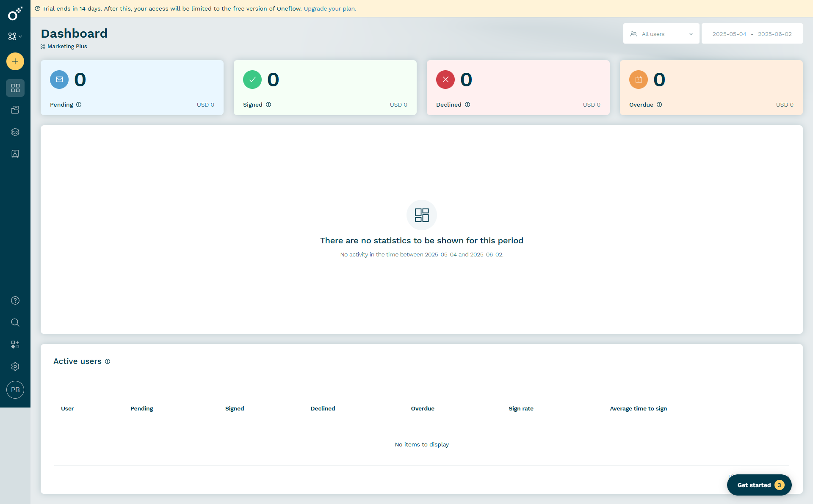Click the Upgrade your plan link
Image resolution: width=813 pixels, height=504 pixels.
coord(330,8)
